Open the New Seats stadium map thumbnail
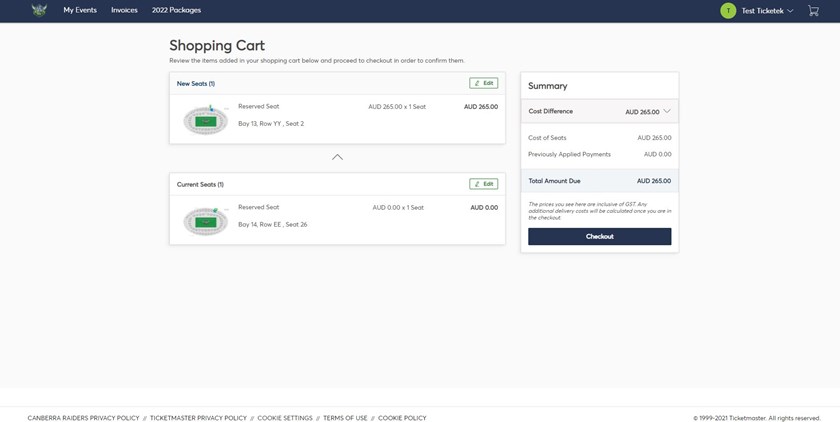The image size is (840, 422). [206, 119]
